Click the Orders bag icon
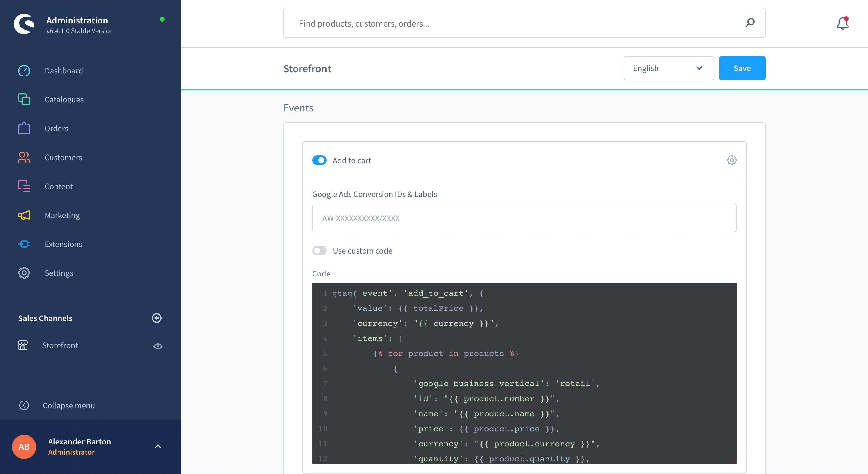This screenshot has width=868, height=474. pyautogui.click(x=24, y=129)
